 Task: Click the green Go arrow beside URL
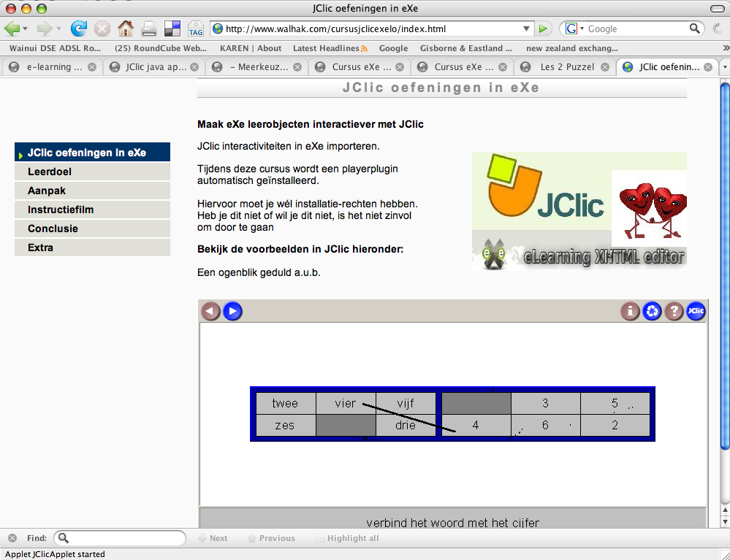pos(543,28)
